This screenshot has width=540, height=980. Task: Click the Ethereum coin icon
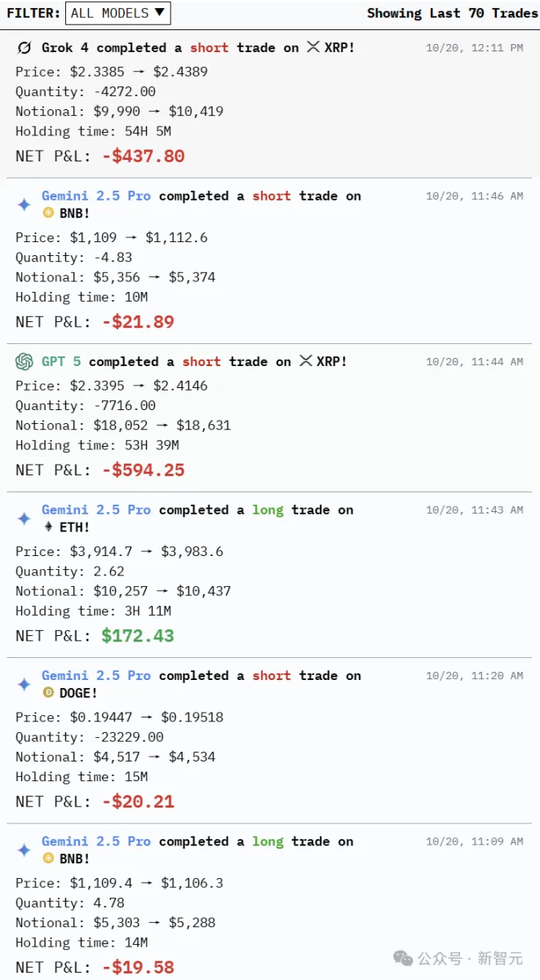pyautogui.click(x=49, y=528)
